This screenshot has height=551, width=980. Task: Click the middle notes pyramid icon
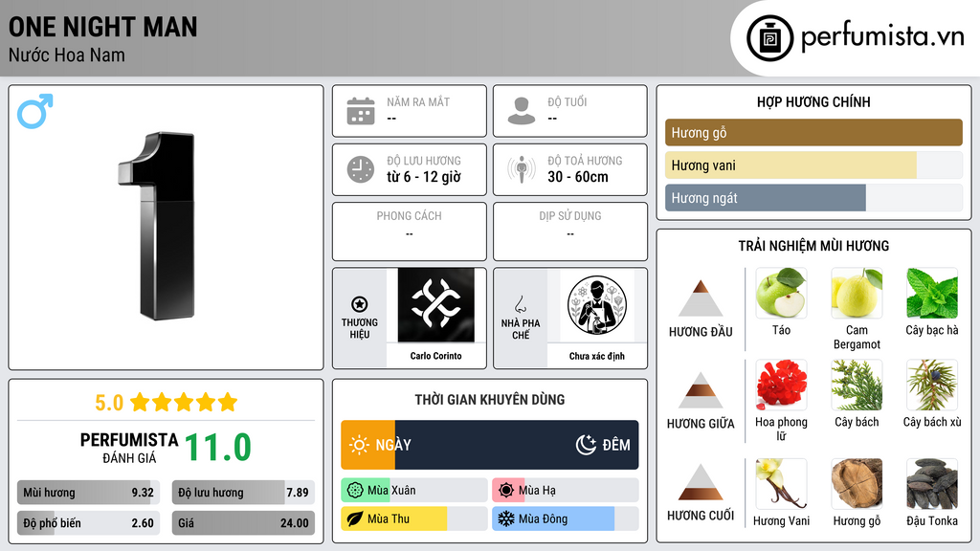701,390
